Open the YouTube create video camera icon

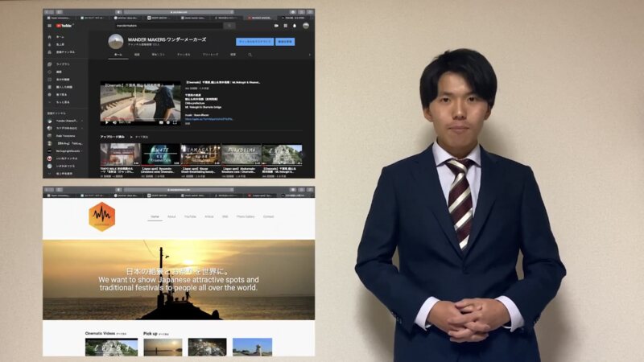[276, 26]
